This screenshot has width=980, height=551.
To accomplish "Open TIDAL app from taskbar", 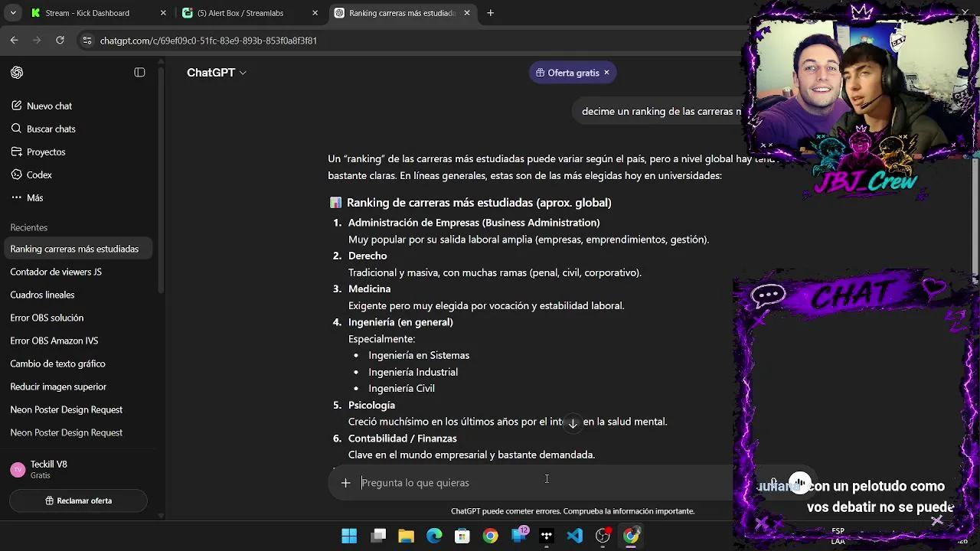I will (547, 536).
